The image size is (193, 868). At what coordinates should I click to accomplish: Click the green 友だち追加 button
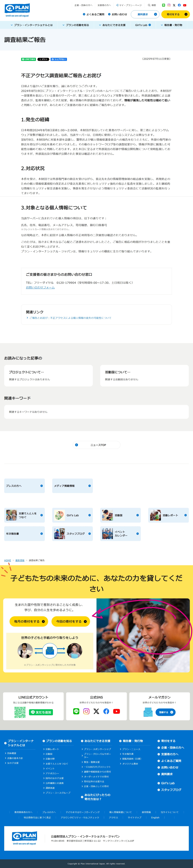(x=41, y=712)
